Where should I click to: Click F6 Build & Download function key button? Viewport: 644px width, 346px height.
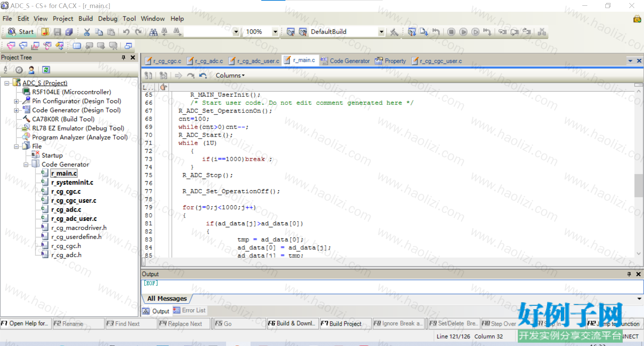coord(292,324)
